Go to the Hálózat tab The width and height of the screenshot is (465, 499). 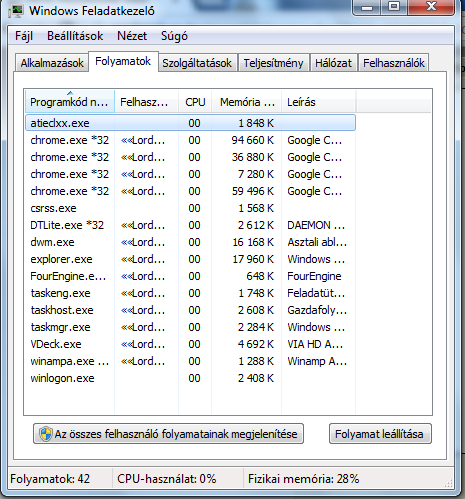pyautogui.click(x=333, y=63)
